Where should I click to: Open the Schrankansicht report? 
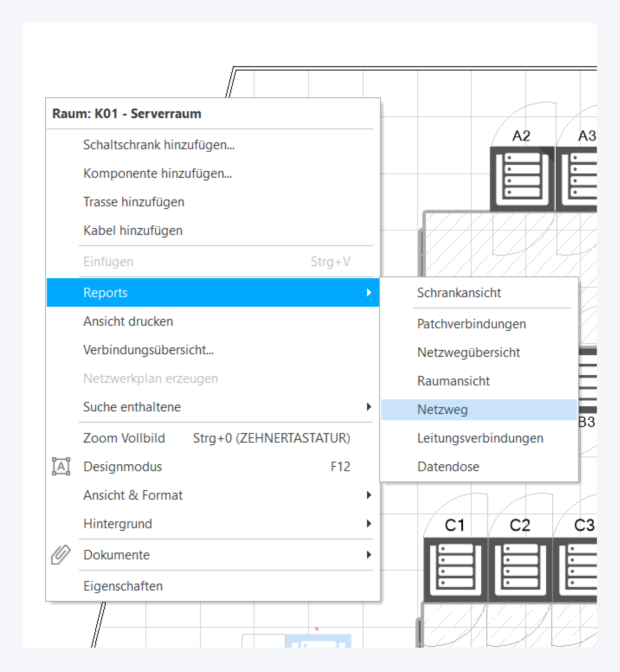point(459,293)
